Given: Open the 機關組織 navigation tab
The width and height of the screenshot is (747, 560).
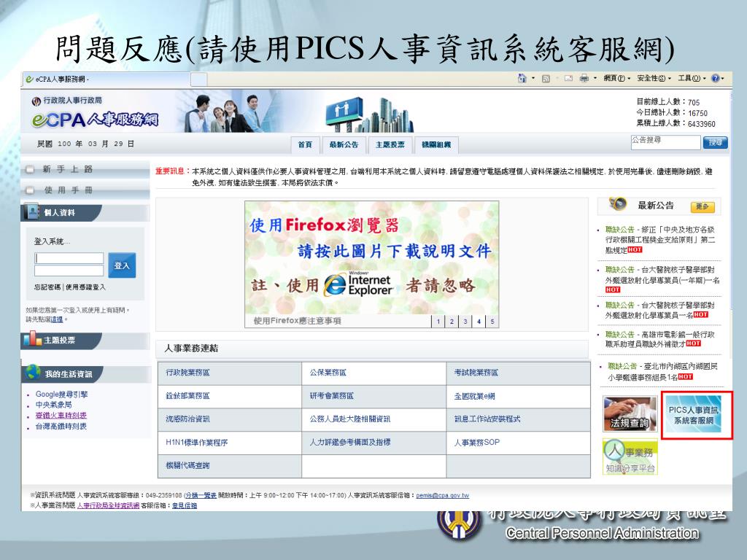Looking at the screenshot, I should [436, 145].
